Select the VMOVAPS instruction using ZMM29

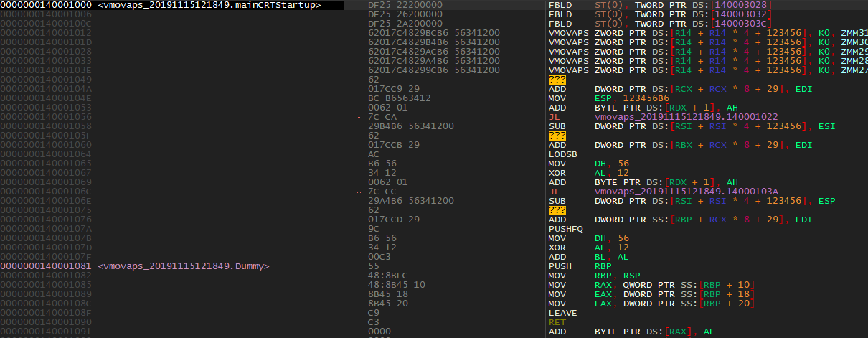tap(708, 52)
